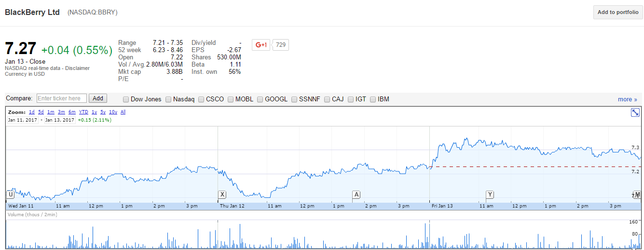Image resolution: width=644 pixels, height=250 pixels.
Task: Click the Thu Jan 12 timeline label
Action: [232, 206]
